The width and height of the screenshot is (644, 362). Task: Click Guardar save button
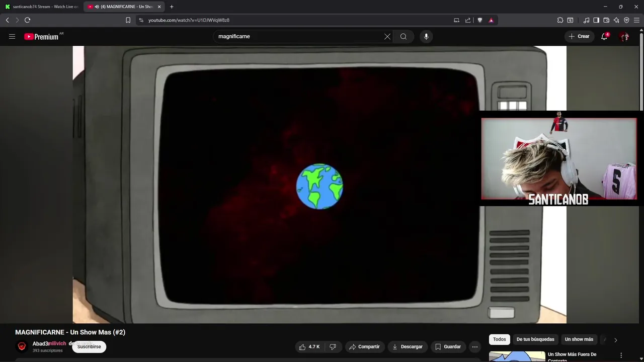pyautogui.click(x=448, y=346)
